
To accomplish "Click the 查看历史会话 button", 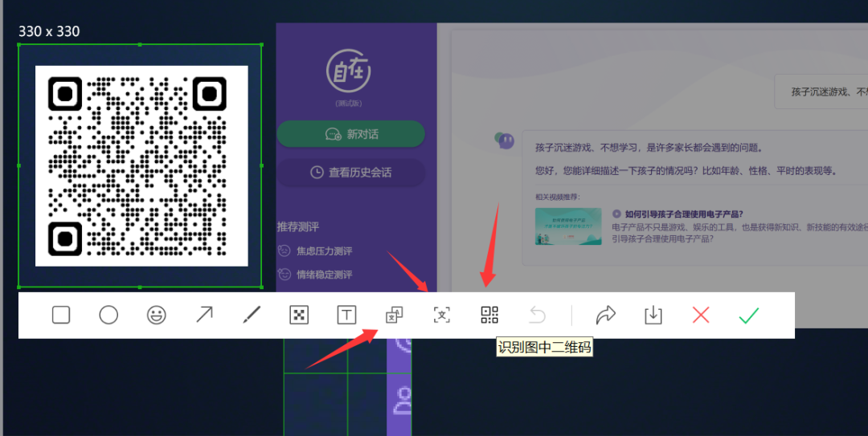I will click(351, 173).
